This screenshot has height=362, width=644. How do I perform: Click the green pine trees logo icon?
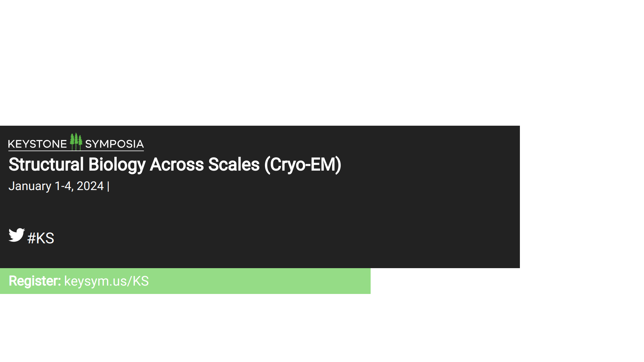point(76,141)
